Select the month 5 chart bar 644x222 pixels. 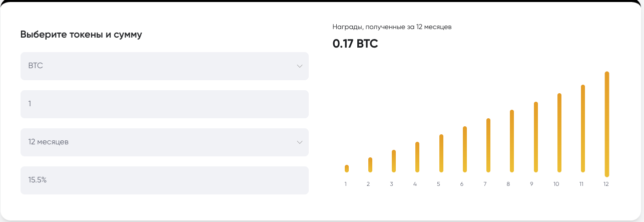tap(441, 153)
